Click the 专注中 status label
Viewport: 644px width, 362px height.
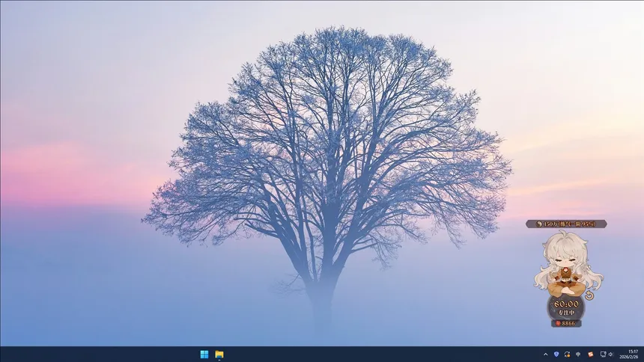[567, 313]
